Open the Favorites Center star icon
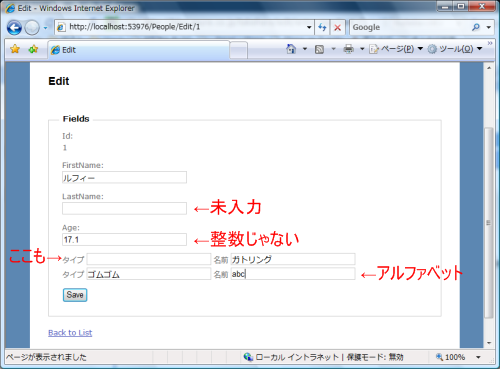The width and height of the screenshot is (500, 369). pos(15,49)
